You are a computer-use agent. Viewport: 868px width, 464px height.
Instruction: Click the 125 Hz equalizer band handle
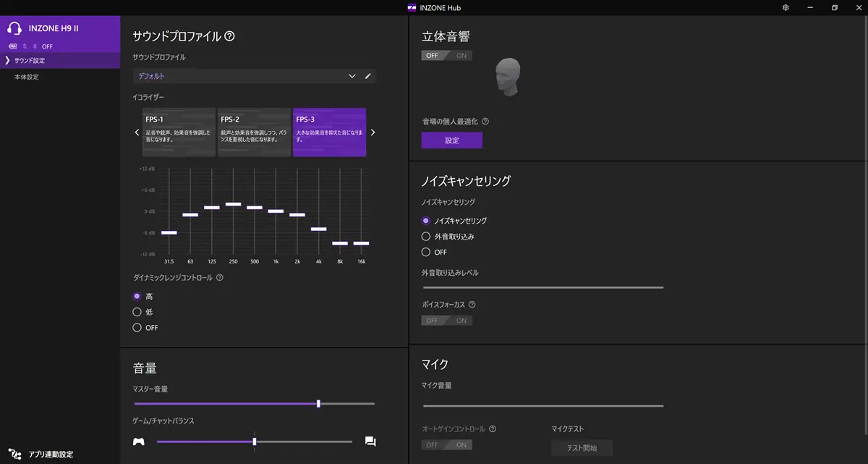212,208
